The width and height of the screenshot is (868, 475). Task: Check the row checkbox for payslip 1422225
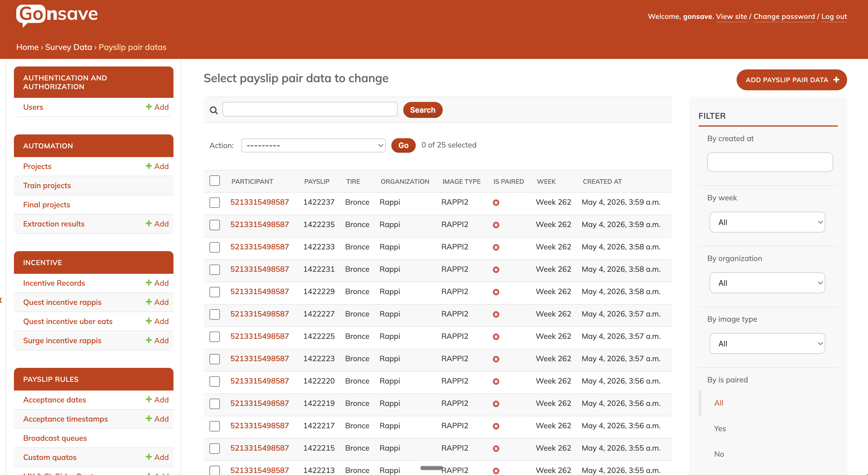click(215, 337)
